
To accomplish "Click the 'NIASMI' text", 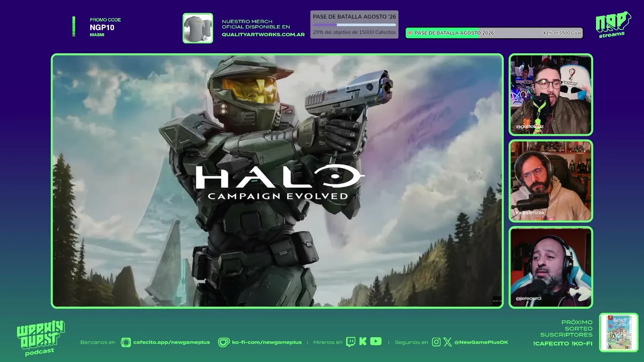I will [97, 35].
